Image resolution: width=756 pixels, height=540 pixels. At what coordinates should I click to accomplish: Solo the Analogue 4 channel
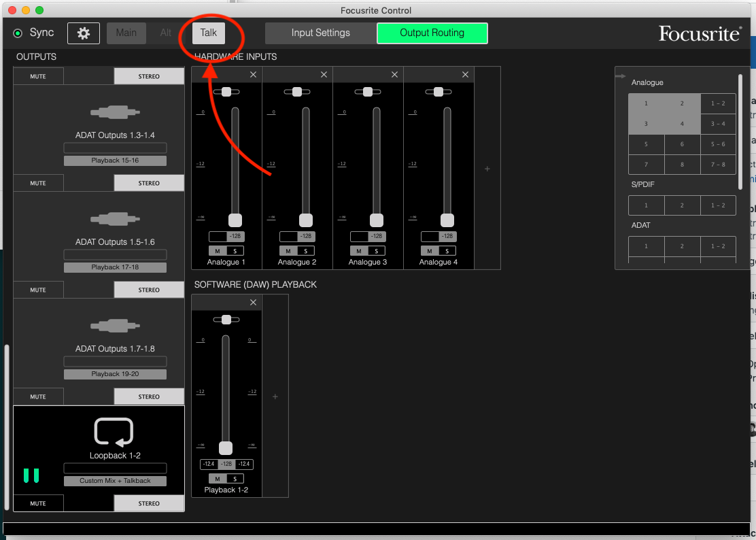click(447, 251)
